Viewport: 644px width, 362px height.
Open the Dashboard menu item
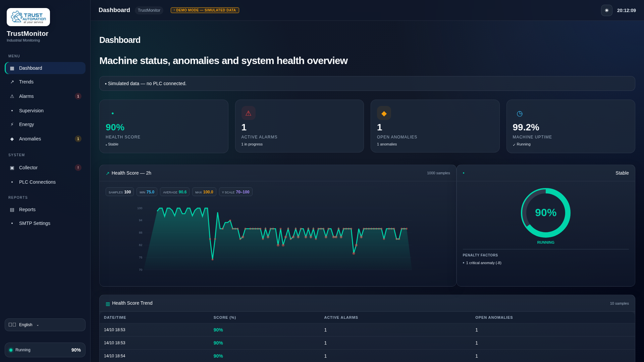[x=45, y=68]
